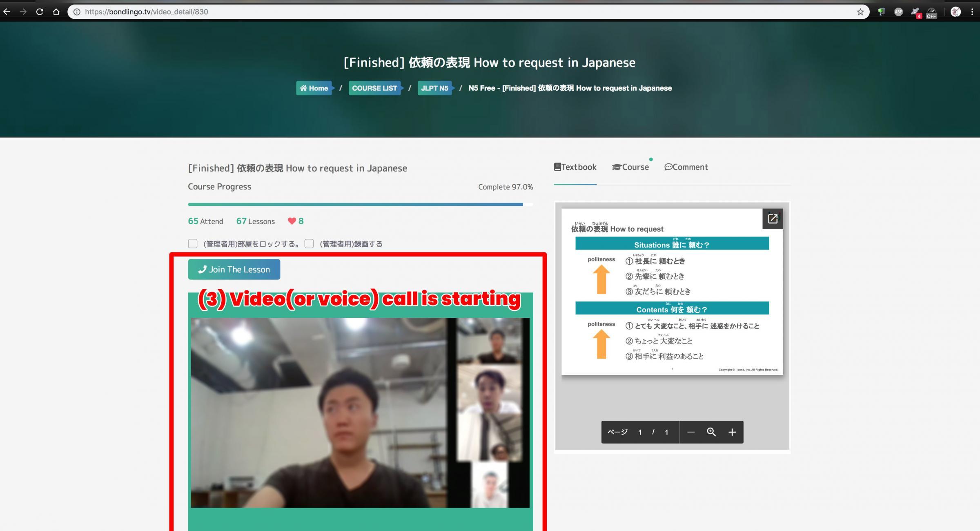This screenshot has height=531, width=980.
Task: Enable the admin recording checkbox
Action: coord(309,244)
